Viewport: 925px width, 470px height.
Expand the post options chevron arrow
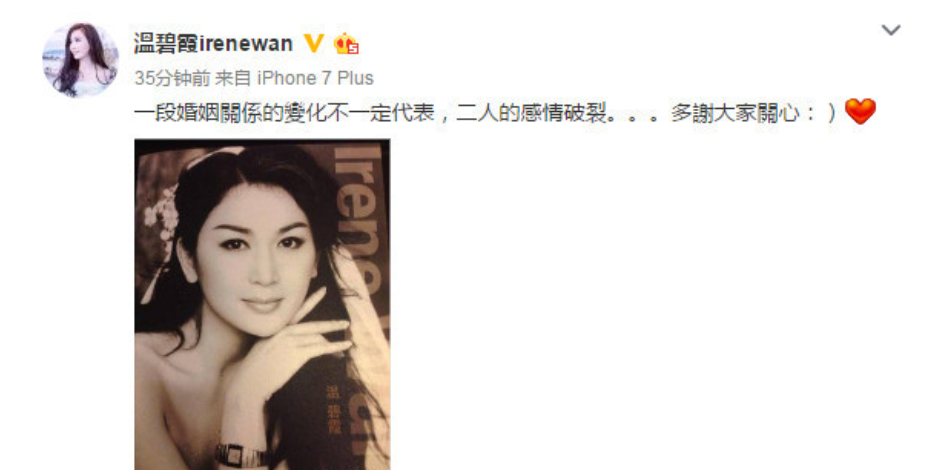[891, 29]
